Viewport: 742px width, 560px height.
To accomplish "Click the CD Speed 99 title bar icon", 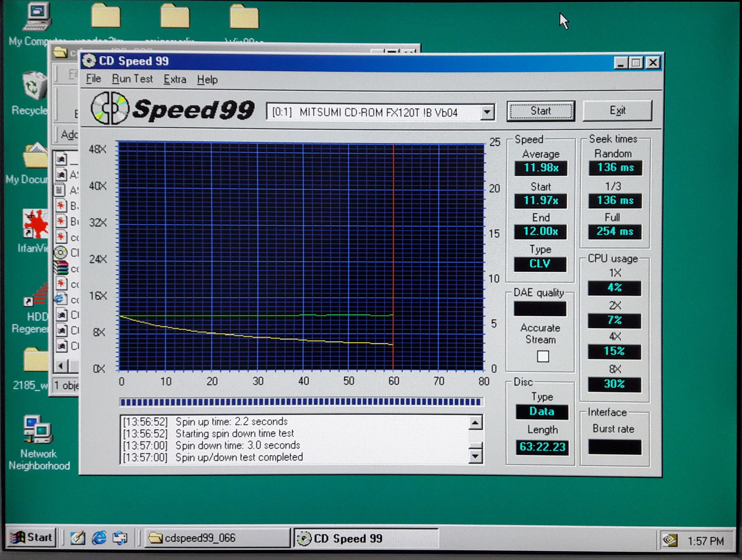I will click(89, 61).
